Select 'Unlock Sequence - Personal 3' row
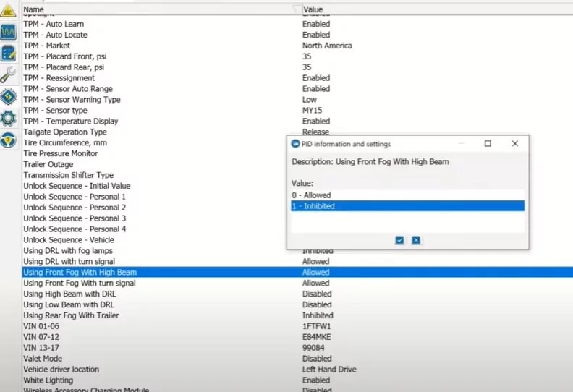The height and width of the screenshot is (392, 573). tap(154, 218)
